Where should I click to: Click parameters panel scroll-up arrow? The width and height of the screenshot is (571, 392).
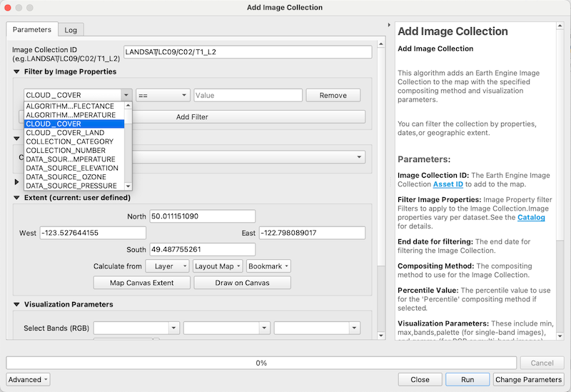(381, 44)
